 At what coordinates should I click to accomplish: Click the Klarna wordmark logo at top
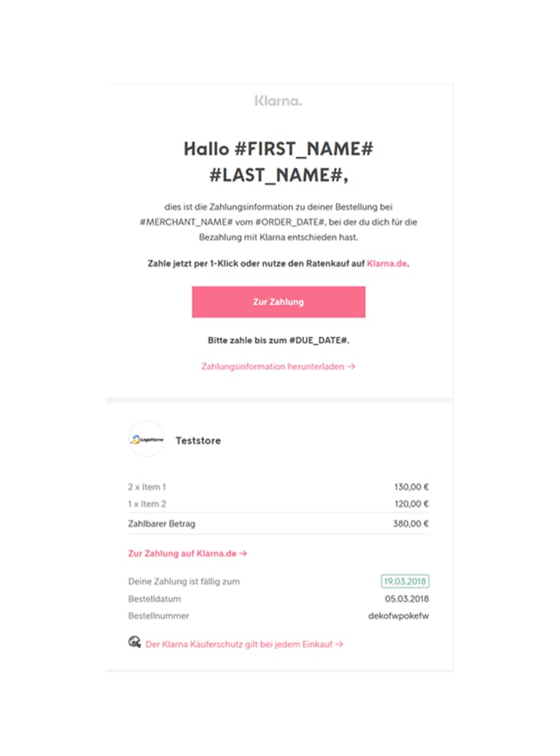point(278,99)
